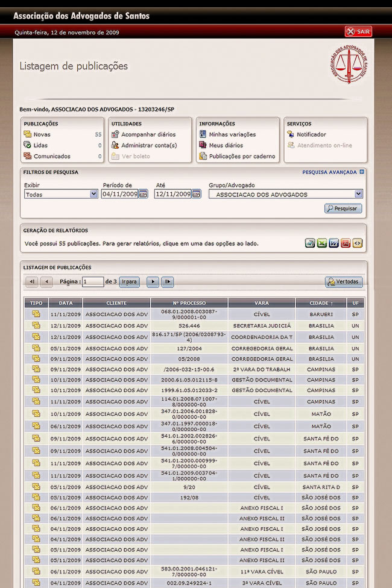Generate an Excel report of publications
The height and width of the screenshot is (588, 392).
tap(322, 243)
